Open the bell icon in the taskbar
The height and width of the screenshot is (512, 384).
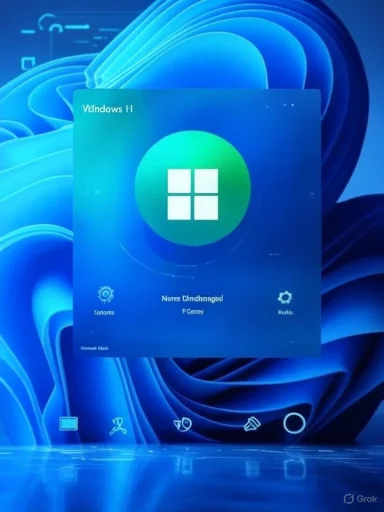pyautogui.click(x=252, y=424)
